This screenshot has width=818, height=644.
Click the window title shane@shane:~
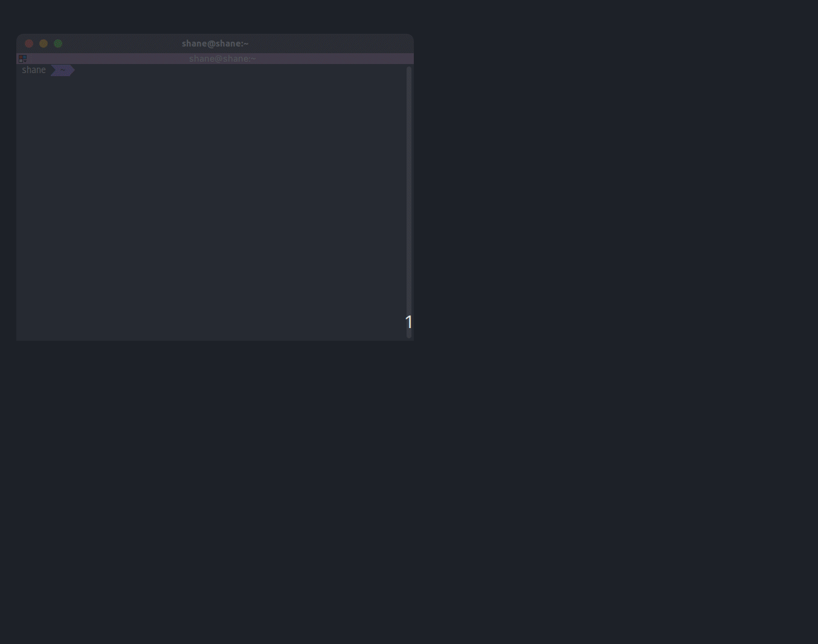(215, 43)
